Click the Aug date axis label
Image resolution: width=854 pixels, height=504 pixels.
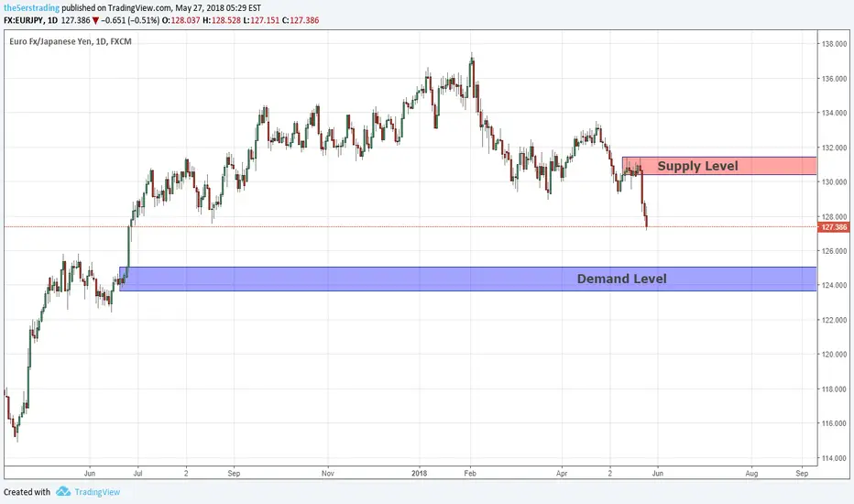pyautogui.click(x=751, y=474)
